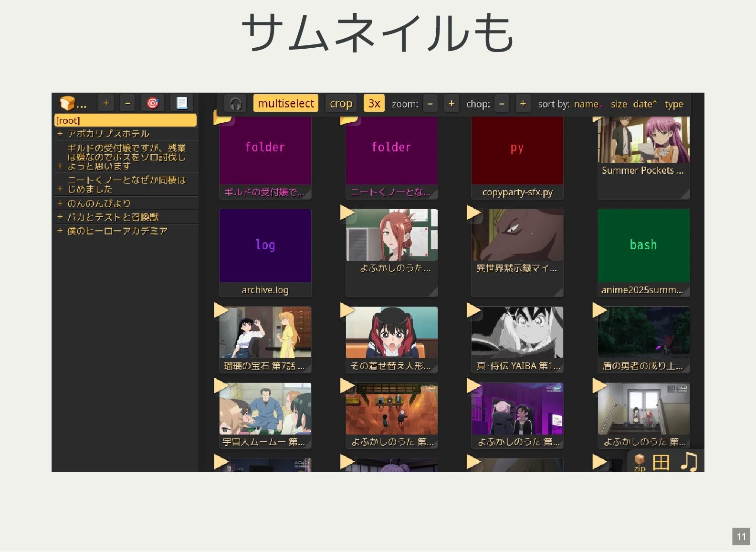The image size is (756, 552).
Task: Click the 真・侍伝 YAIBA file name label
Action: tap(518, 366)
